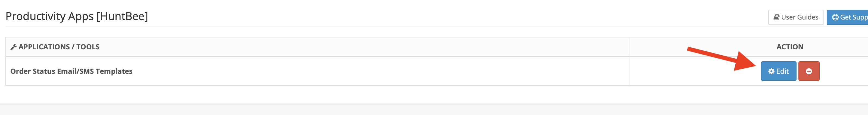Open the User Guides button
The width and height of the screenshot is (868, 115).
point(795,17)
